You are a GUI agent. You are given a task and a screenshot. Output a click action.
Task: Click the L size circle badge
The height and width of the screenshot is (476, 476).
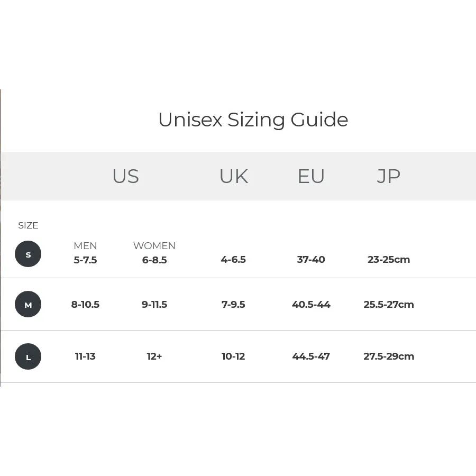(28, 356)
